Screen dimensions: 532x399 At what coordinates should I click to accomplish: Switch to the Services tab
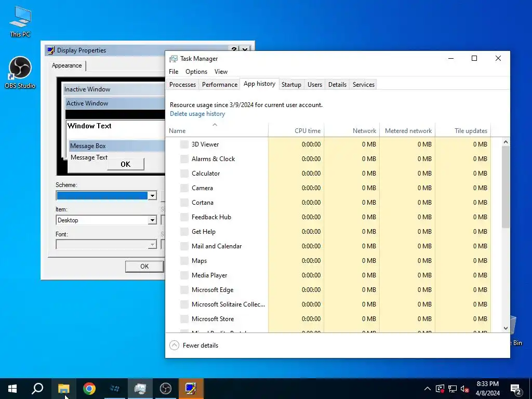point(363,85)
